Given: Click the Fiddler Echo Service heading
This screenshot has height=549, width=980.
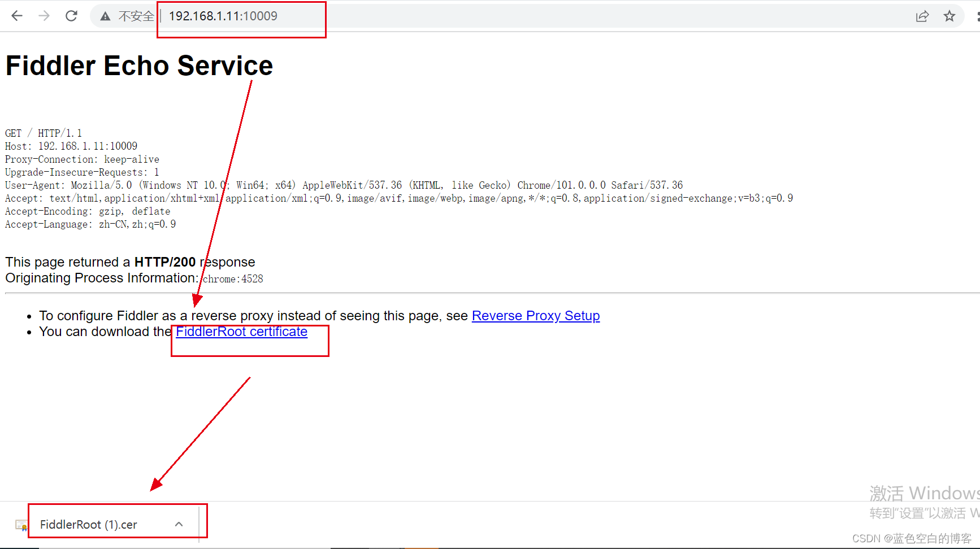Looking at the screenshot, I should click(140, 66).
